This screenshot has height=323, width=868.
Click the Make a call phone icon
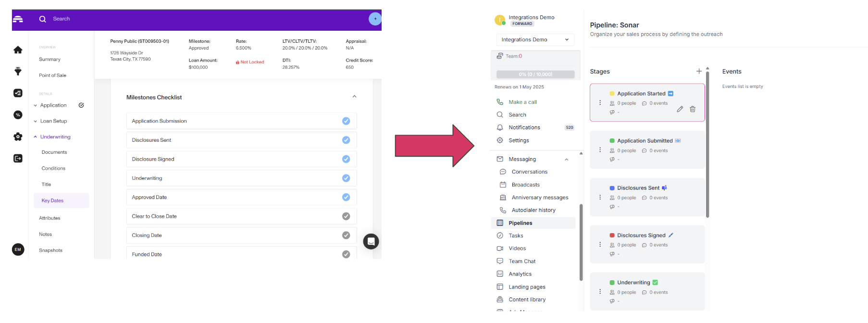[x=500, y=102]
